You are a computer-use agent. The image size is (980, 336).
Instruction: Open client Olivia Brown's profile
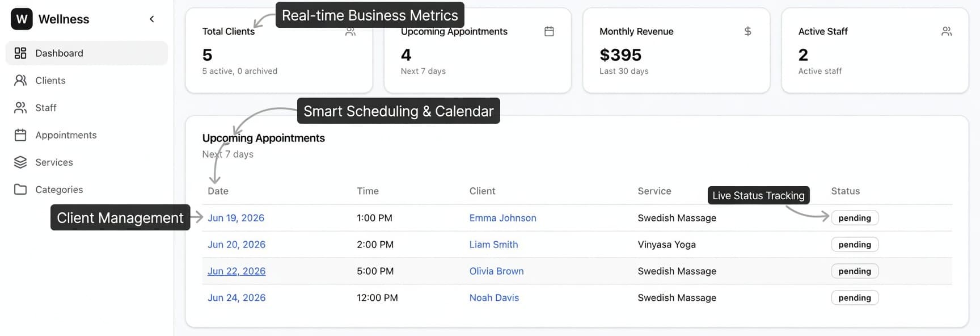click(497, 271)
